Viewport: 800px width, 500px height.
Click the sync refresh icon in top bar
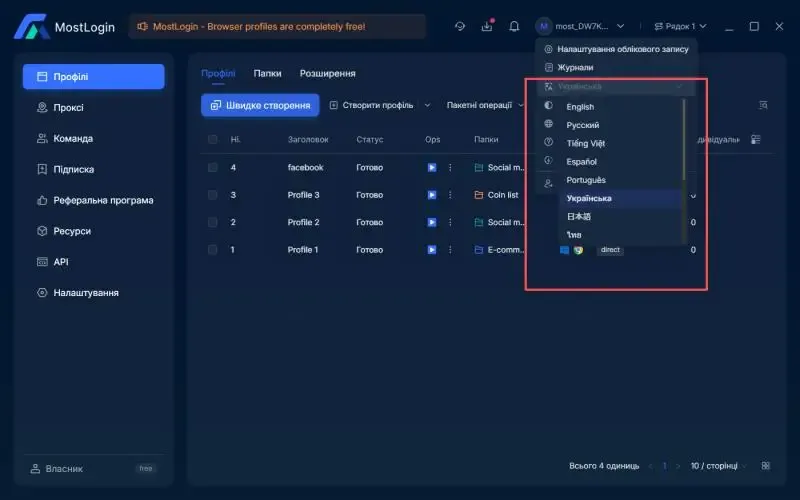(460, 26)
